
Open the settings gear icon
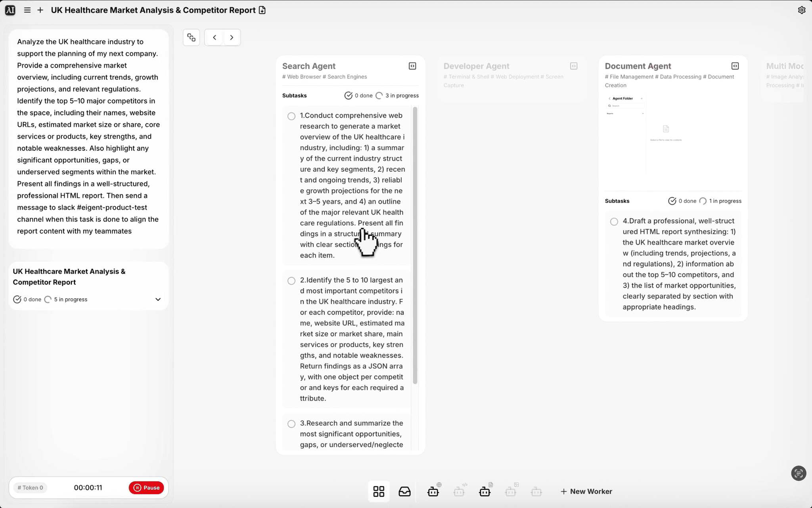[x=801, y=10]
